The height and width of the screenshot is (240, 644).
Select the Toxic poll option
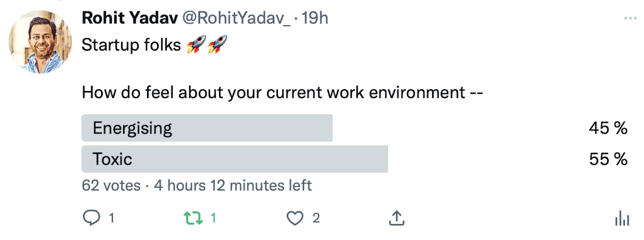pyautogui.click(x=235, y=159)
